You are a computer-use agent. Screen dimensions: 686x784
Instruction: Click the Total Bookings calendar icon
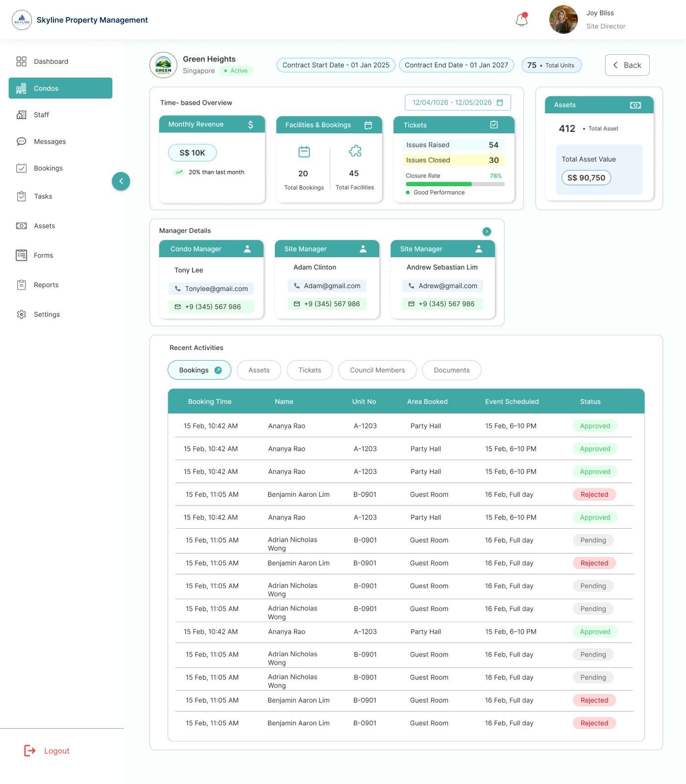tap(304, 152)
